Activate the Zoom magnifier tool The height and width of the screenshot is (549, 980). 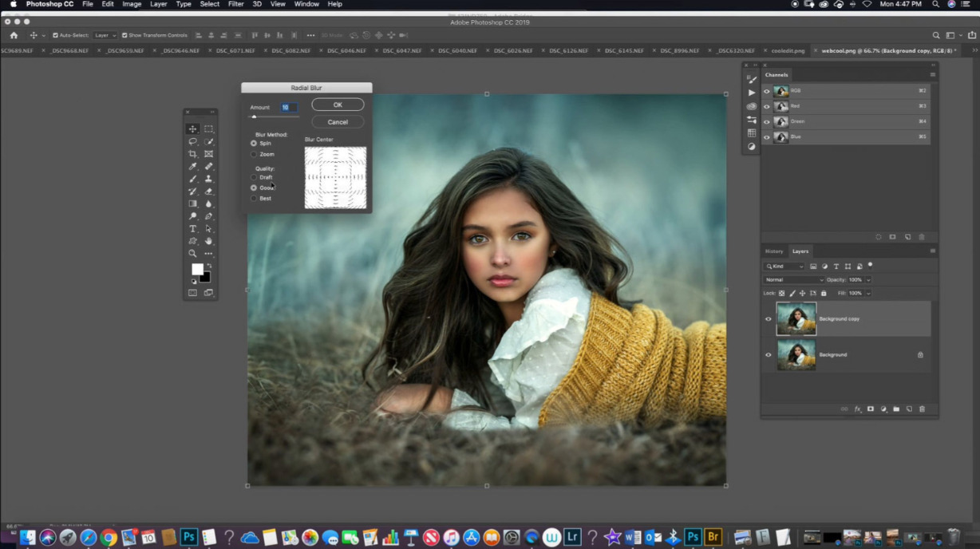192,254
